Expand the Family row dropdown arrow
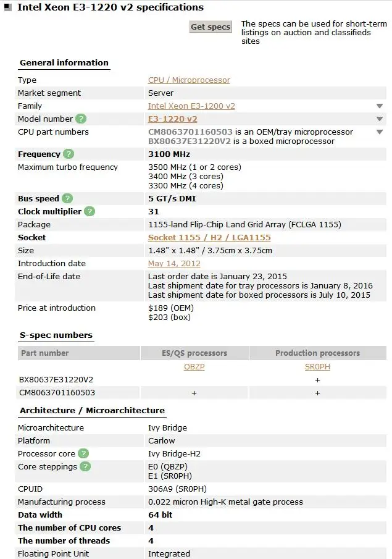 tap(380, 106)
